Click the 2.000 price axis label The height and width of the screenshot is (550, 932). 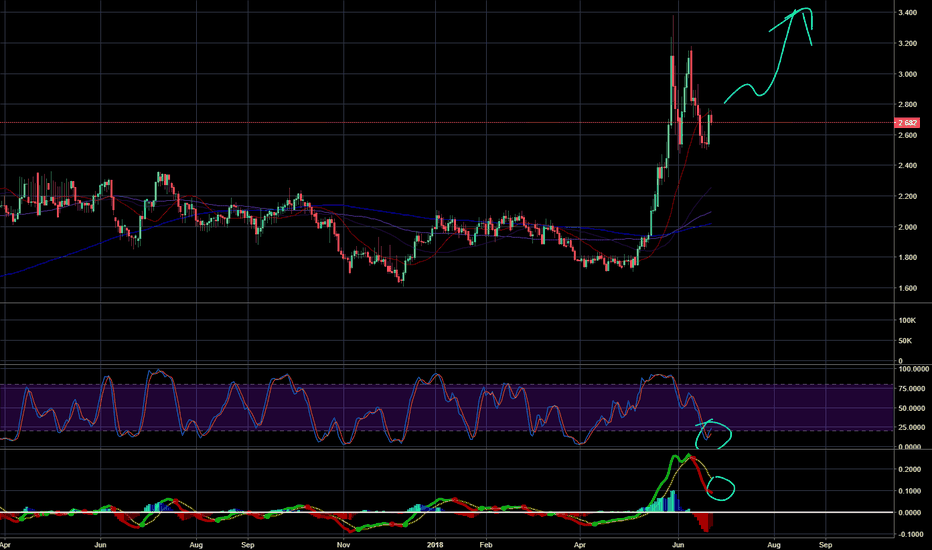pos(907,227)
